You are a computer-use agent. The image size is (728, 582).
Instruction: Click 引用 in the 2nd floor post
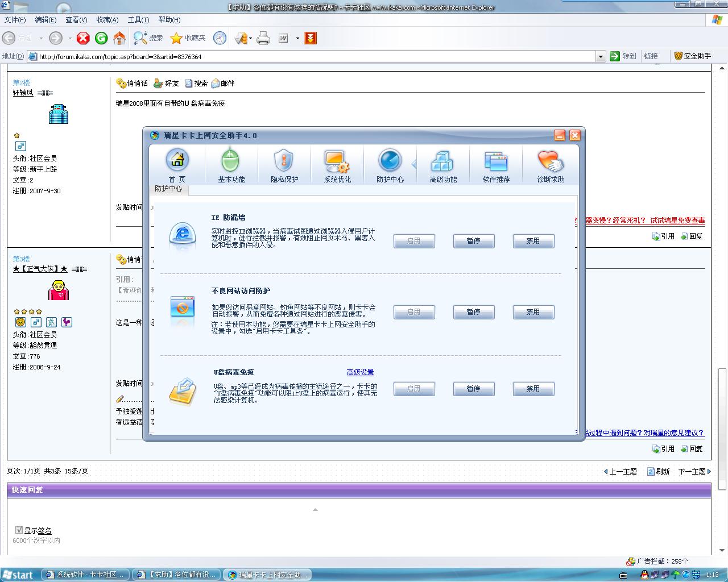tap(663, 236)
